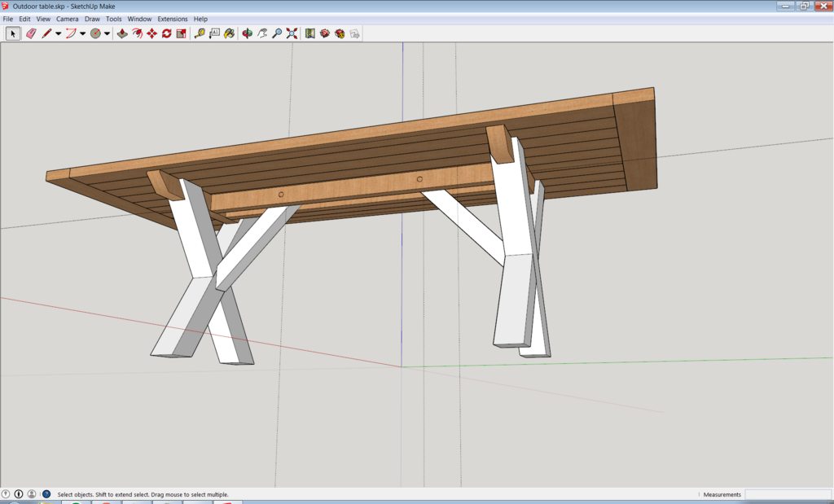The image size is (834, 504).
Task: Choose the Offset tool
Action: pyautogui.click(x=137, y=33)
